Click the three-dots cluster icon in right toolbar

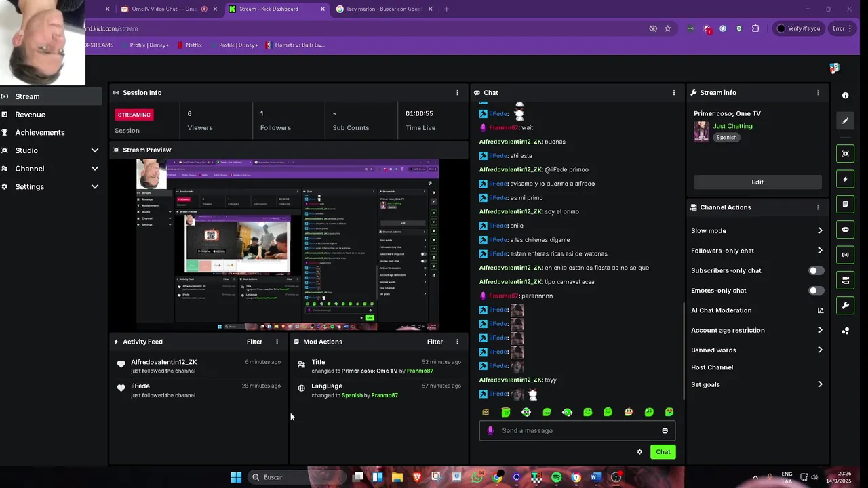click(x=845, y=331)
